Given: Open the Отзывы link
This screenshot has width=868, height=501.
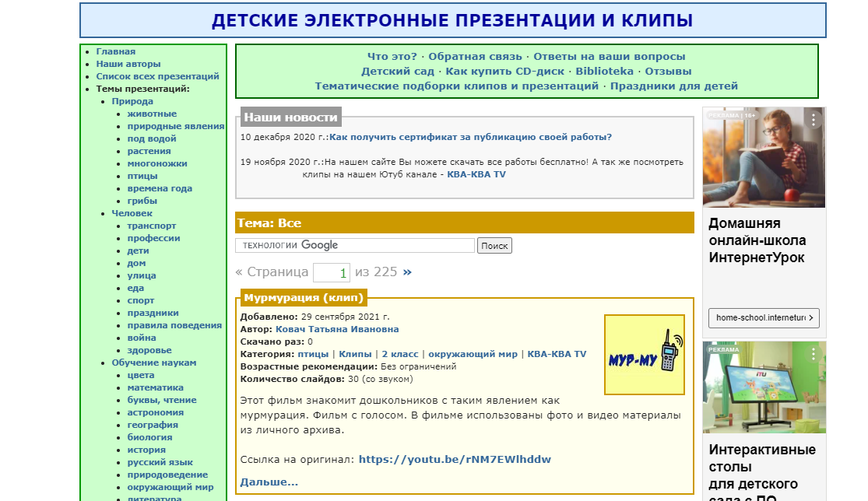Looking at the screenshot, I should coord(668,72).
